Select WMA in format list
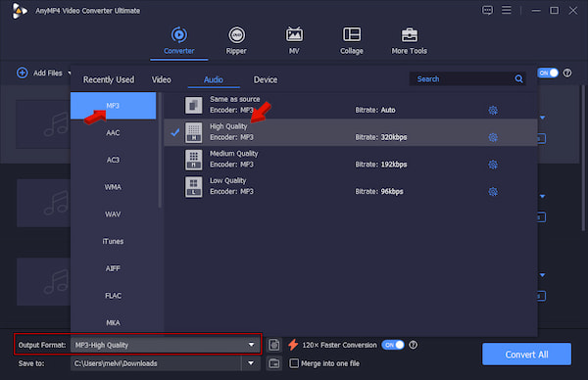The height and width of the screenshot is (380, 588). point(113,187)
